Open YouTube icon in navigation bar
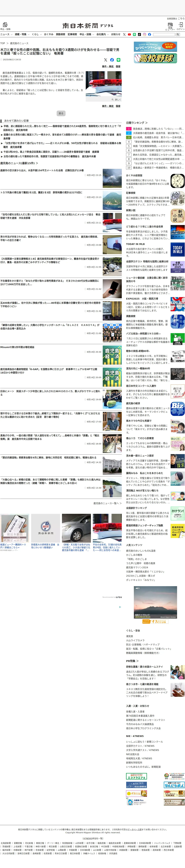 point(129,34)
